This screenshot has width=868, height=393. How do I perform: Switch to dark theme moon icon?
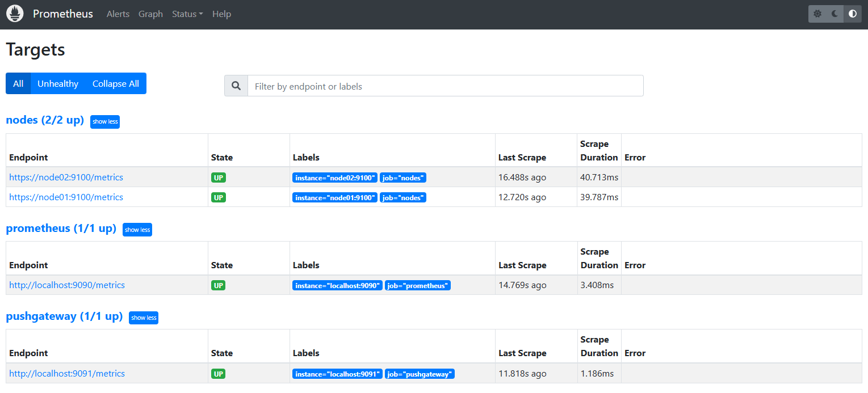(x=835, y=14)
